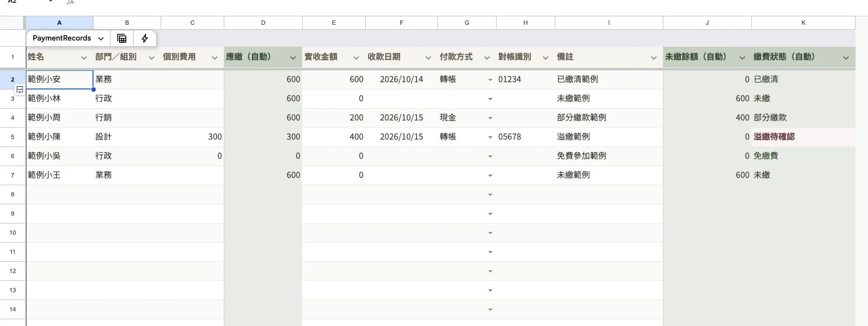868x326 pixels.
Task: Select the 設計 department cell
Action: (127, 137)
